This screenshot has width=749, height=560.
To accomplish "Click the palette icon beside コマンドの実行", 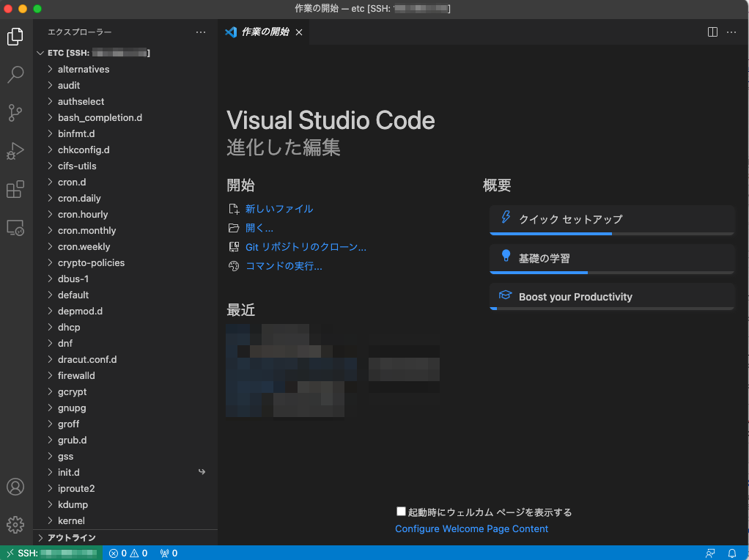I will click(x=234, y=266).
